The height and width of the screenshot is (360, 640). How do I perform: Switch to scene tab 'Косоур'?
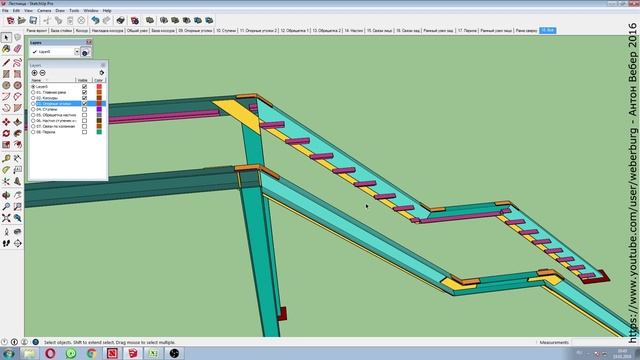coord(82,31)
